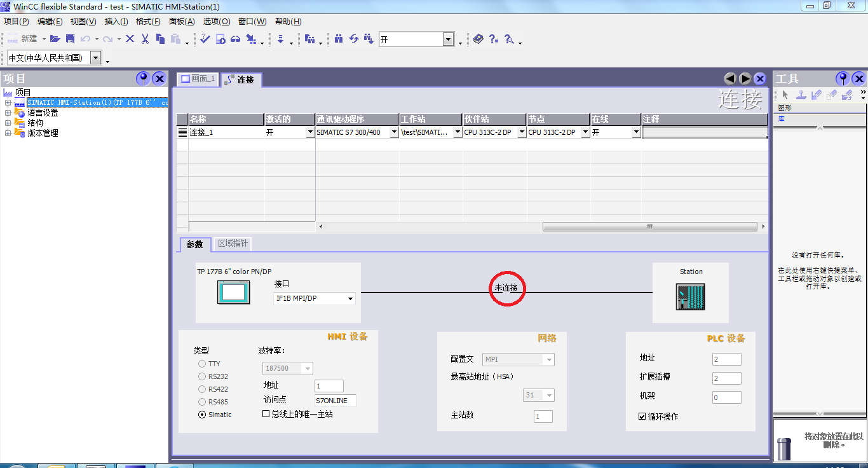Enable 总线上的唯一主站 checkbox
Image resolution: width=868 pixels, height=468 pixels.
(266, 414)
